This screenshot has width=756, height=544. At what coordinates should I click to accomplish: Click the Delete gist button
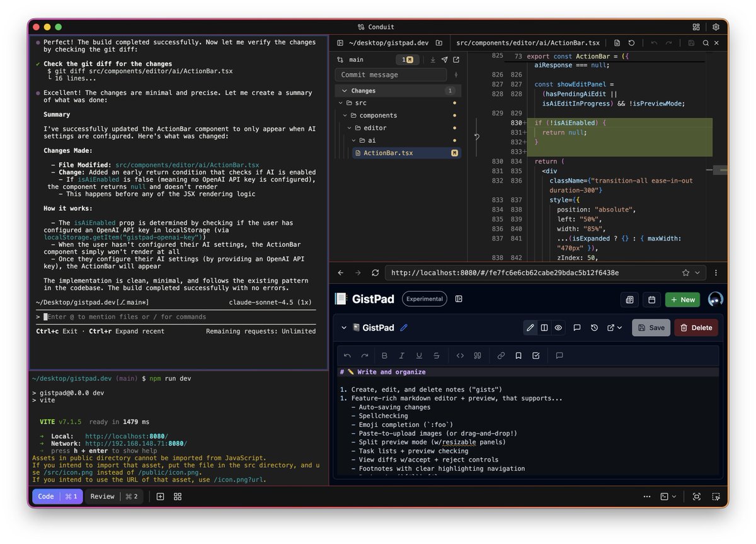pyautogui.click(x=696, y=327)
